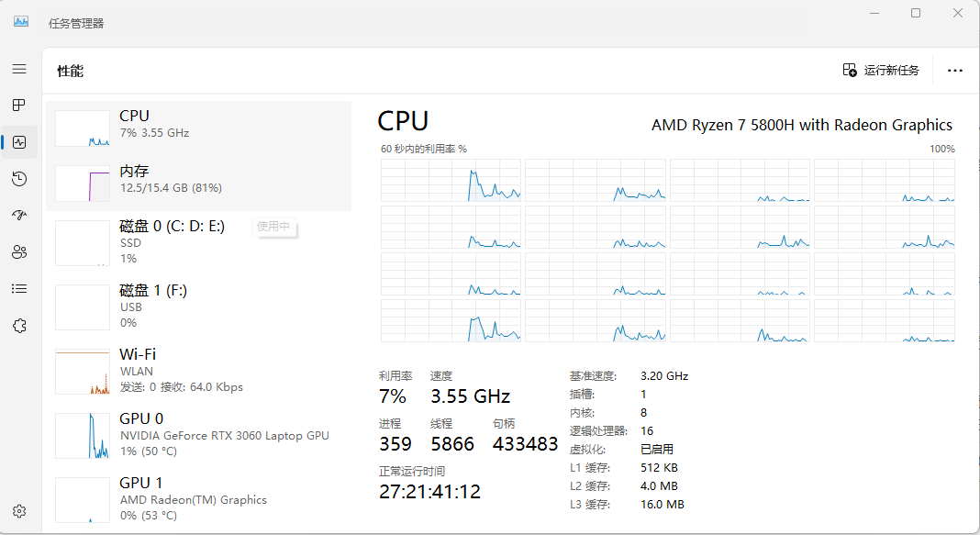Select the Wi-Fi WLAN item
The width and height of the screenshot is (980, 535).
(x=198, y=371)
